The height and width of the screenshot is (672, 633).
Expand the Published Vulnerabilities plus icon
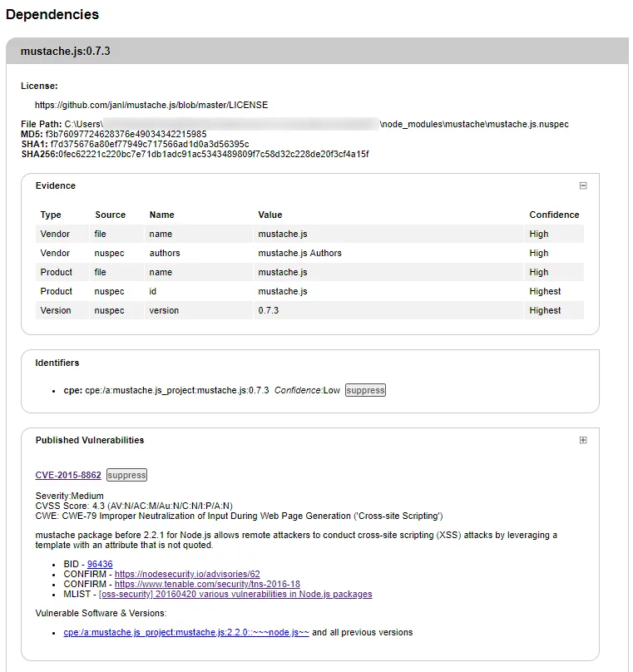pos(583,441)
